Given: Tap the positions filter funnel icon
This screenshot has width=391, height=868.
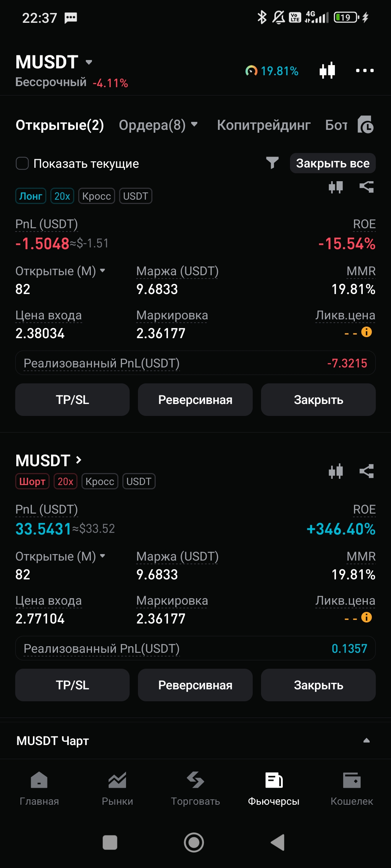Looking at the screenshot, I should (x=272, y=163).
